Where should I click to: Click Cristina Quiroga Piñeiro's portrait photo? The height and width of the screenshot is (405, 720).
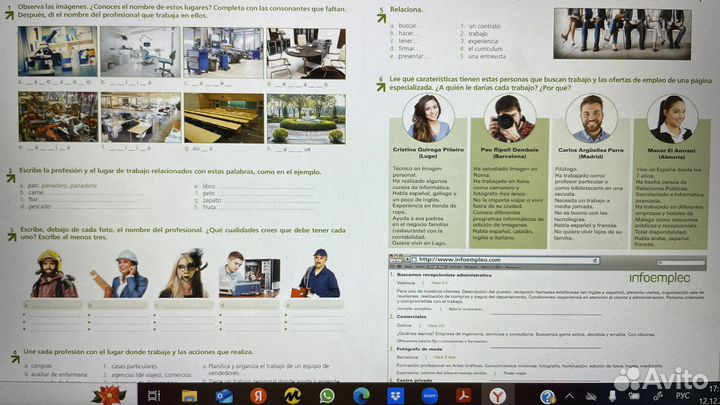(427, 120)
